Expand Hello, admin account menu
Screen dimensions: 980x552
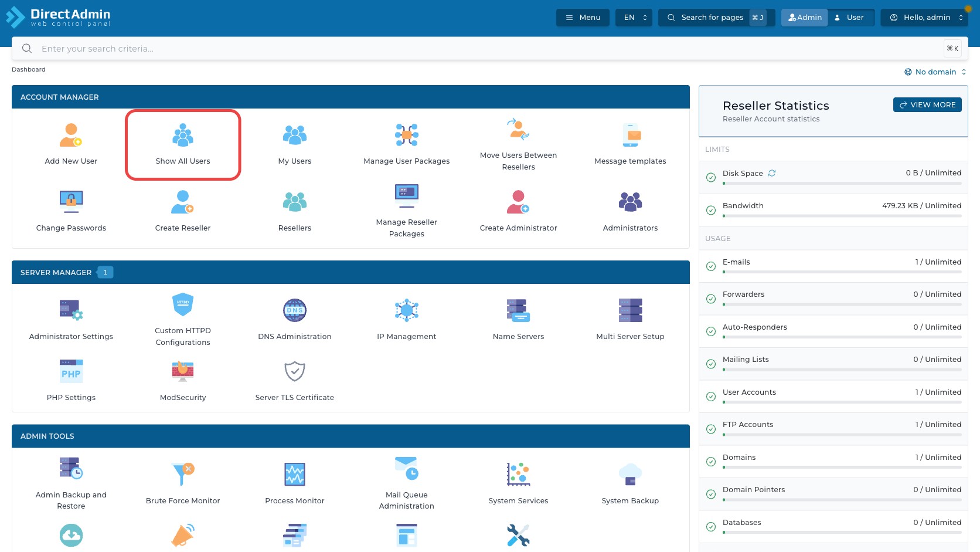click(x=924, y=18)
